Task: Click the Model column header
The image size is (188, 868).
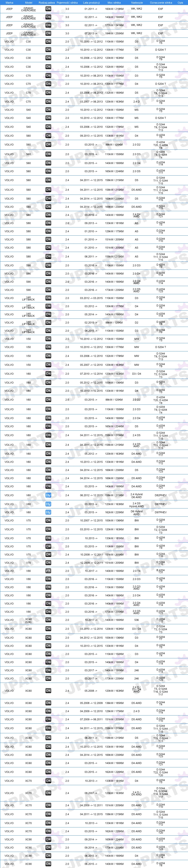Action: tap(29, 3)
